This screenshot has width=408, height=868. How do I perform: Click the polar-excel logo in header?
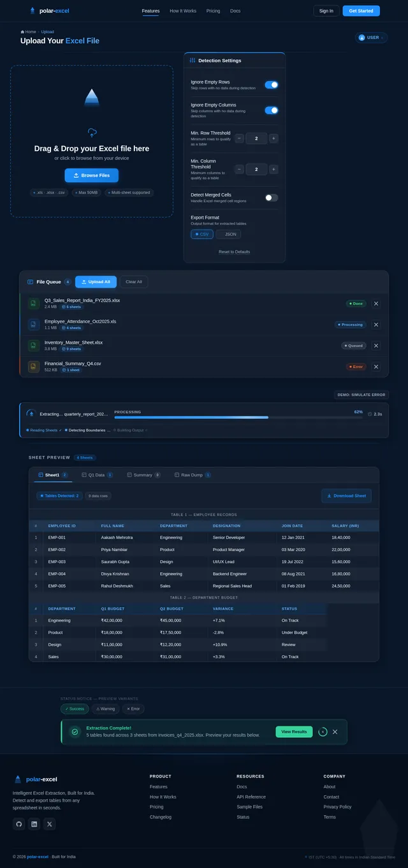(49, 11)
